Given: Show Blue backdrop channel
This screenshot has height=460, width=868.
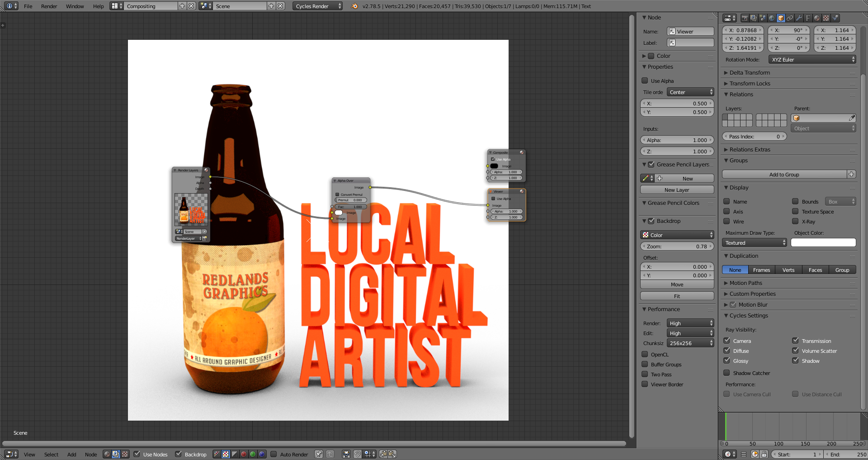Looking at the screenshot, I should (262, 454).
